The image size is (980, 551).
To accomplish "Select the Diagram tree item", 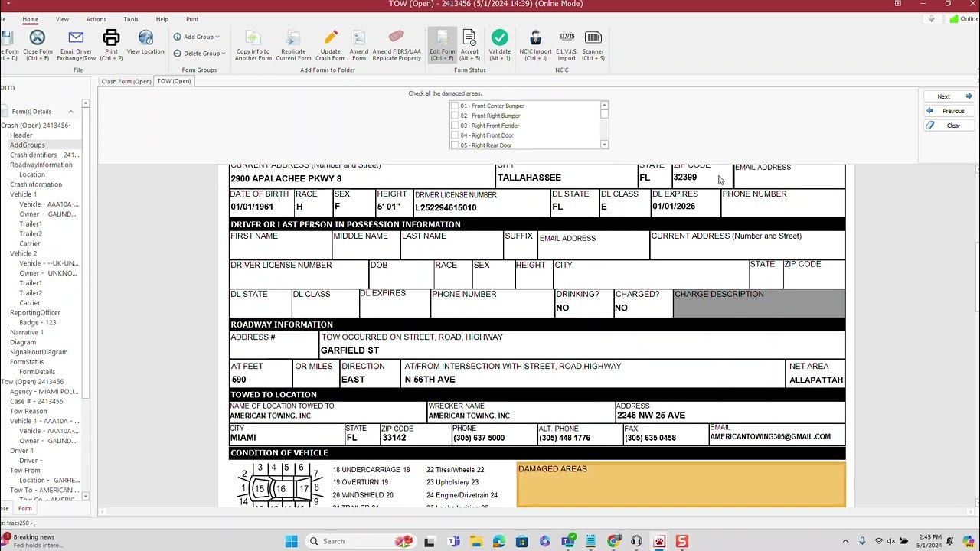I will [x=23, y=342].
